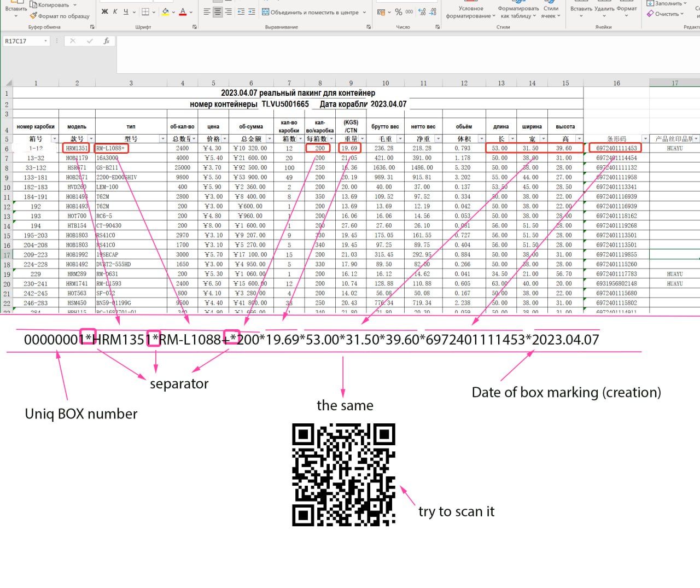Click 'Формат по образцу' format painter

(x=60, y=16)
